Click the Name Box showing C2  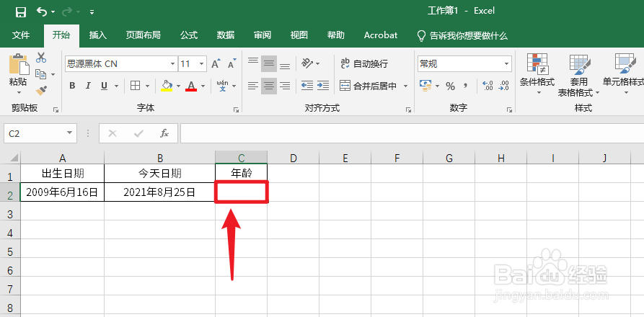(40, 134)
